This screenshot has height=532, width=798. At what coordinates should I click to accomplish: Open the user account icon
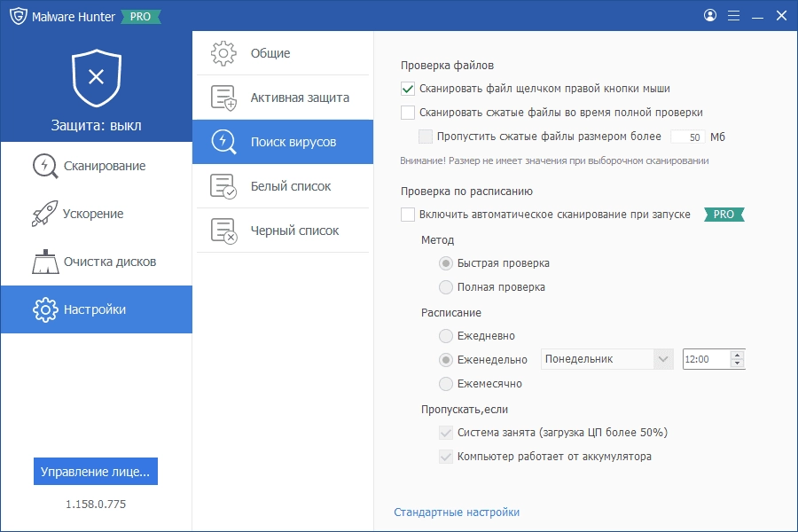coord(710,15)
